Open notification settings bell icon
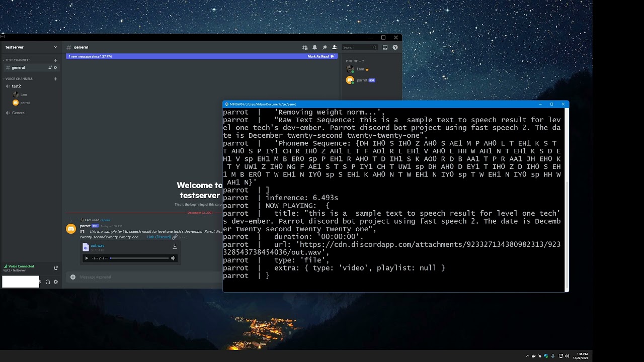The height and width of the screenshot is (362, 644). tap(314, 47)
